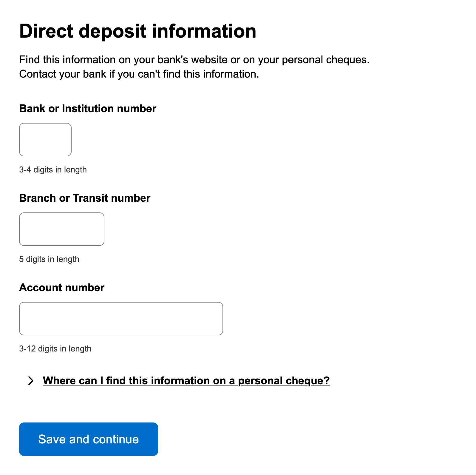Expand the personal cheque help chevron
Image resolution: width=476 pixels, height=475 pixels.
pos(31,381)
